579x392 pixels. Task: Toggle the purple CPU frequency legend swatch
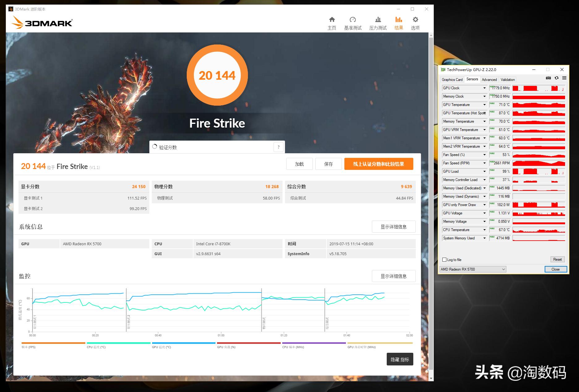point(314,343)
